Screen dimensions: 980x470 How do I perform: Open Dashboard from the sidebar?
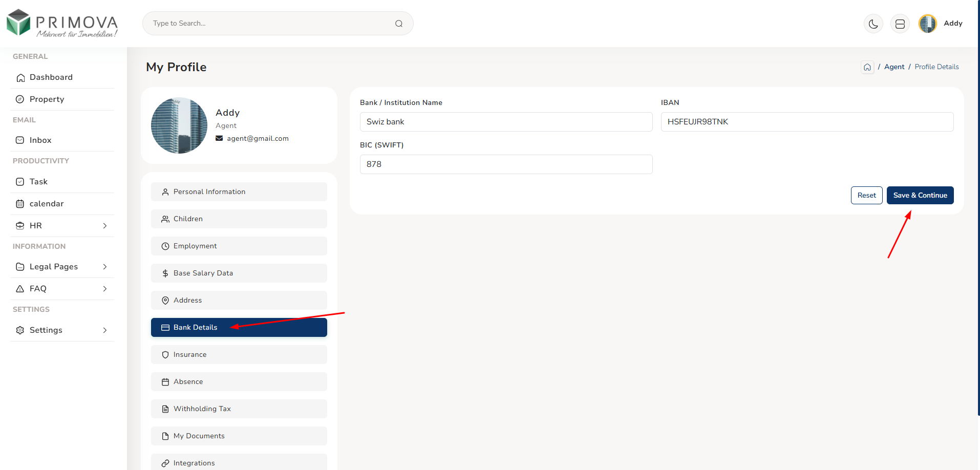[x=51, y=77]
